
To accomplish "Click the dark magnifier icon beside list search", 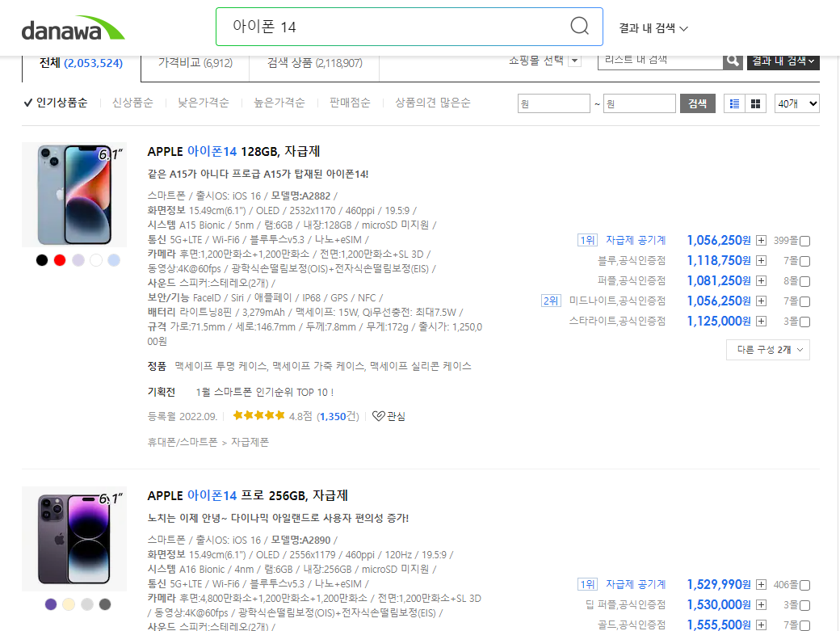I will tap(733, 61).
